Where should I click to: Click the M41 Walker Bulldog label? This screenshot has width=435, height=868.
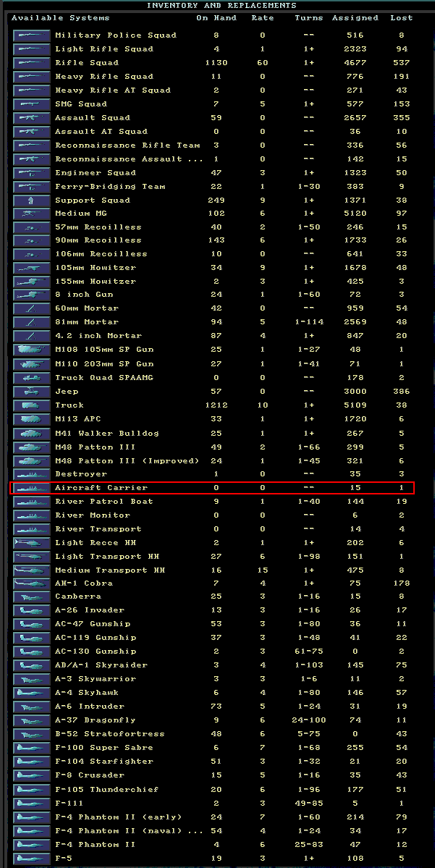coord(107,434)
